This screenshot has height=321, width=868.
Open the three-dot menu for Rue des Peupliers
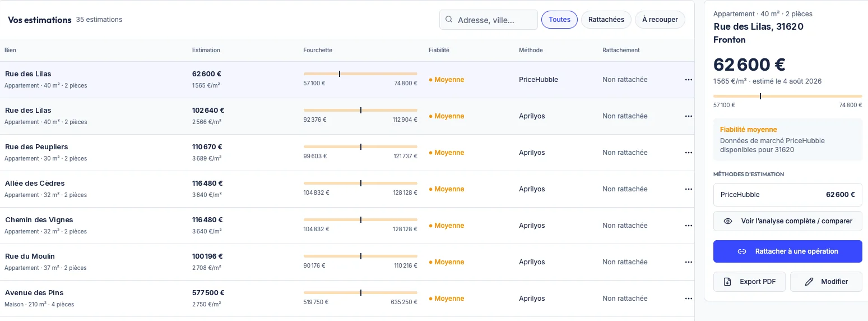click(688, 153)
